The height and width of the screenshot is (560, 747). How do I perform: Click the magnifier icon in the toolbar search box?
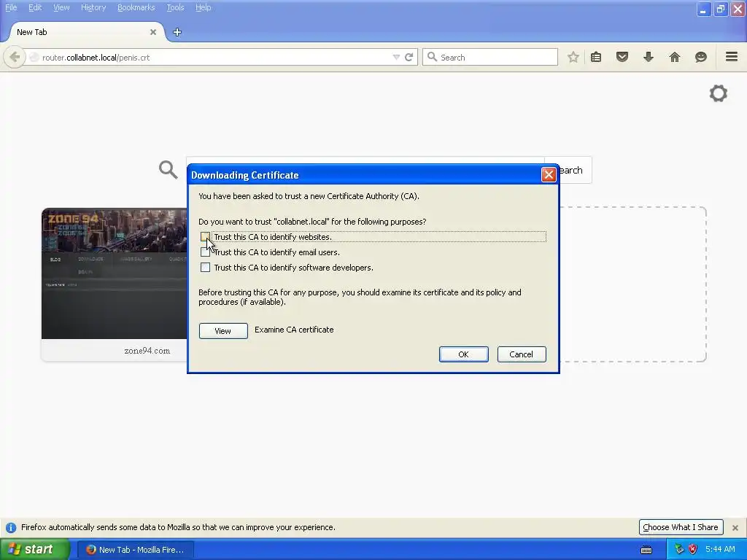(432, 57)
